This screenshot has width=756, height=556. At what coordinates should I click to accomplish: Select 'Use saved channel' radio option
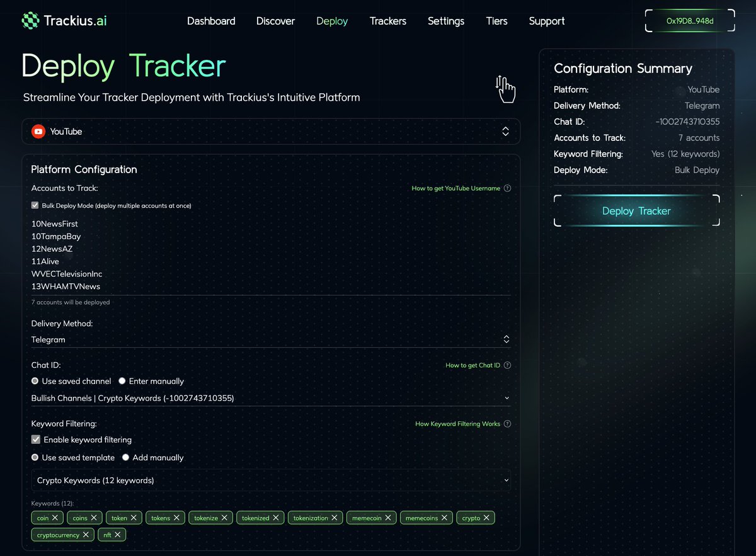point(35,381)
